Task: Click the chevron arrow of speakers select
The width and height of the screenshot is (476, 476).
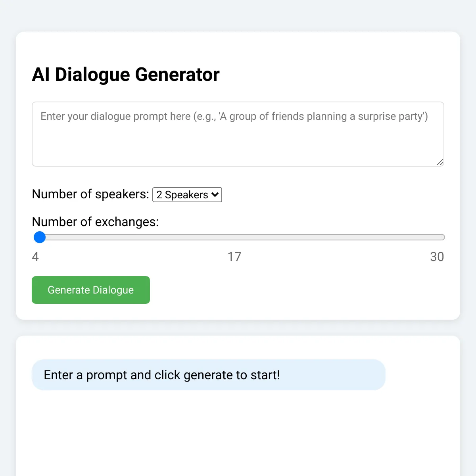Action: pos(215,194)
